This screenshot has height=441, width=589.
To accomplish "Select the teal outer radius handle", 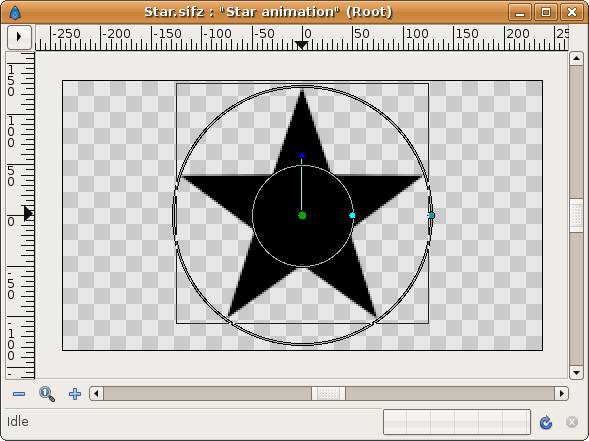I will (x=432, y=215).
